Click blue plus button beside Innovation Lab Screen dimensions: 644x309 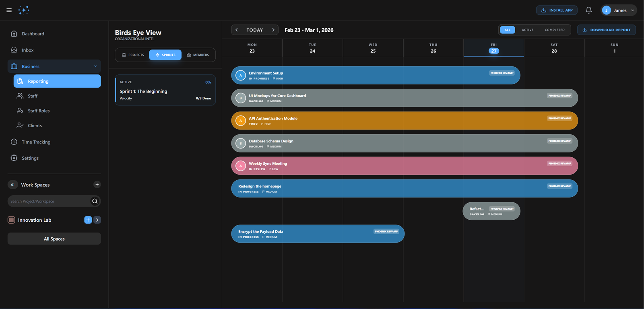tap(88, 220)
